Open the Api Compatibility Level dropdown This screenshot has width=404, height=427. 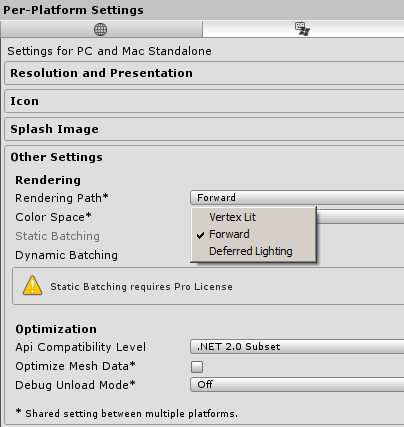(297, 347)
